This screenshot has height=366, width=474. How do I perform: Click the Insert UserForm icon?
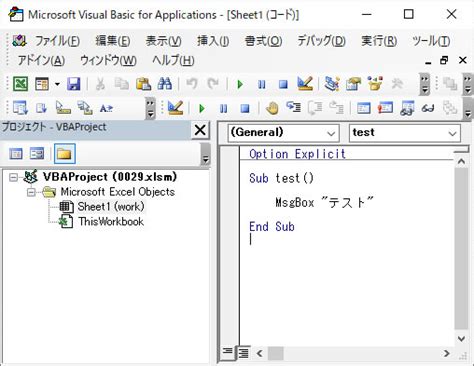42,84
